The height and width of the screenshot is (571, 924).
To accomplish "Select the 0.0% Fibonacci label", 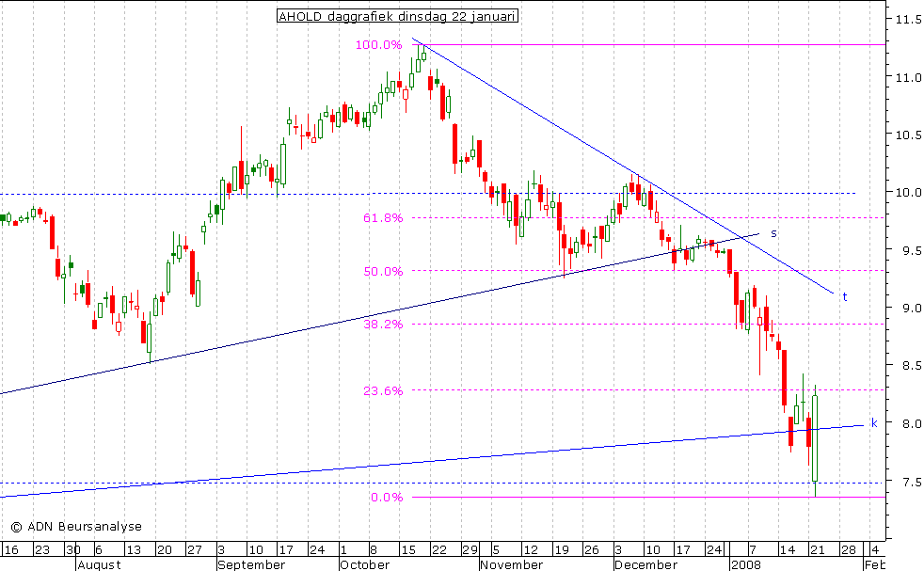I will pos(387,498).
